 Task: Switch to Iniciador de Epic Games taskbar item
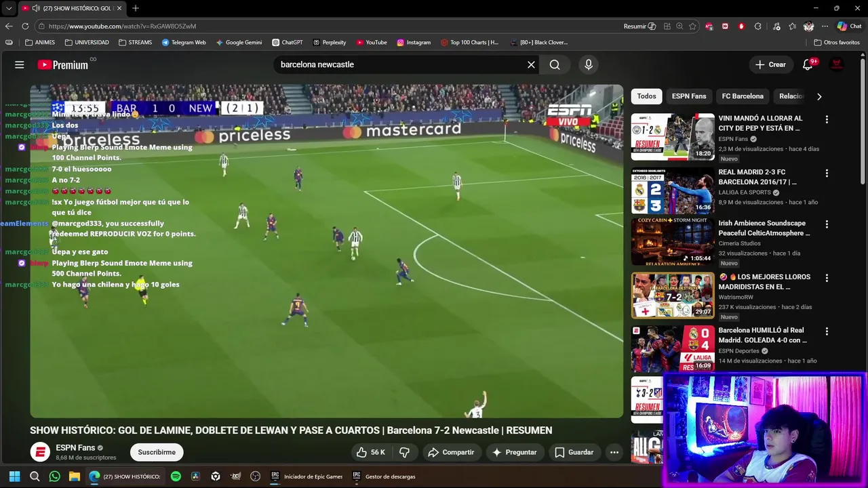(307, 476)
